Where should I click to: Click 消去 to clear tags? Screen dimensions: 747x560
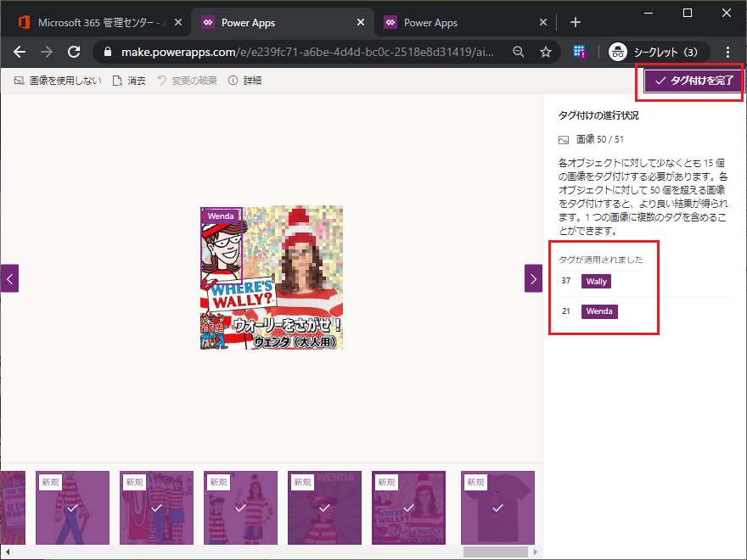tap(129, 81)
